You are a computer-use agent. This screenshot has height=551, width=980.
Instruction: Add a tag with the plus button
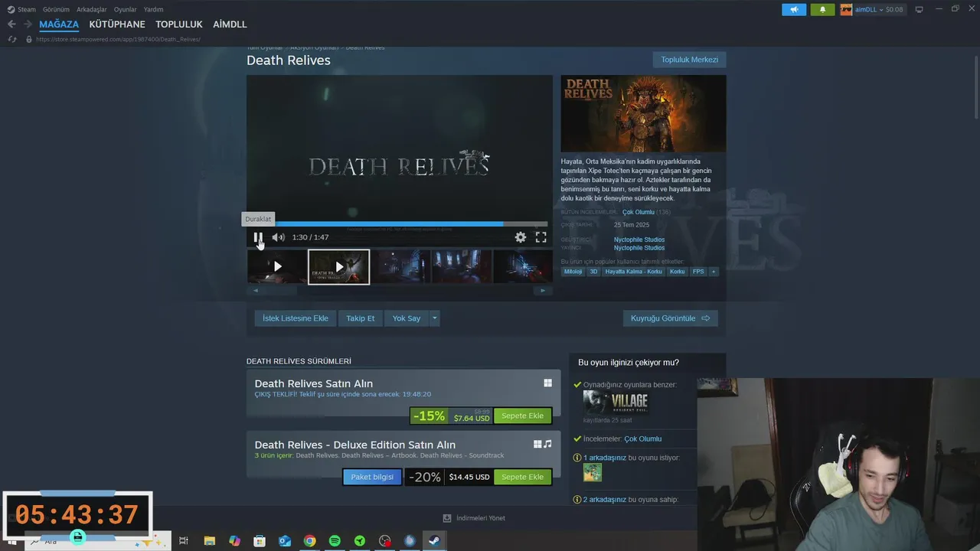click(714, 272)
